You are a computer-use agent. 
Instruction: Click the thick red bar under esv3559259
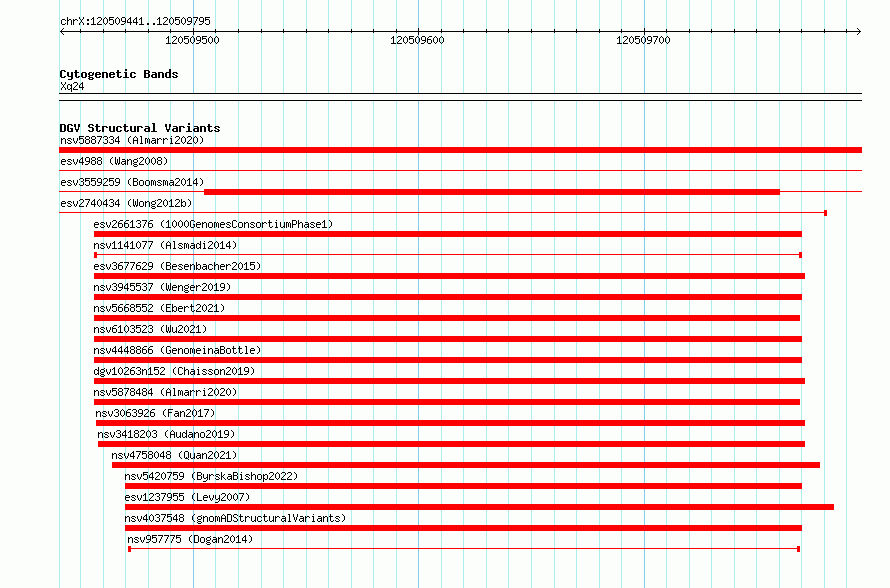click(x=492, y=192)
